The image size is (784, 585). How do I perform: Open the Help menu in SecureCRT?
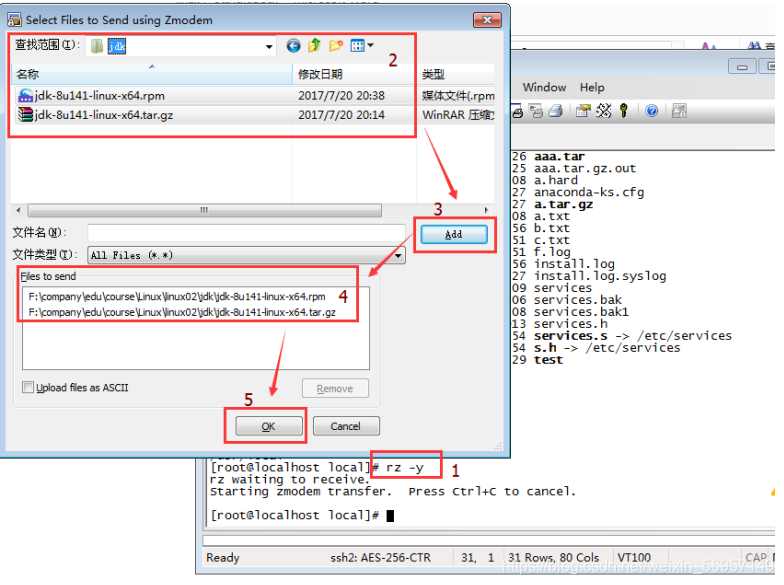click(x=592, y=88)
